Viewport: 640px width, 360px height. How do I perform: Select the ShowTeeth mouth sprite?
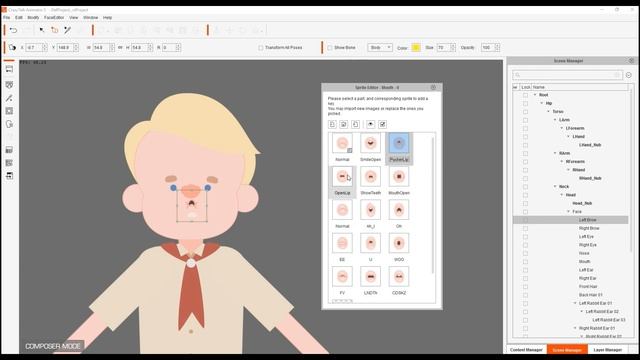(x=371, y=177)
